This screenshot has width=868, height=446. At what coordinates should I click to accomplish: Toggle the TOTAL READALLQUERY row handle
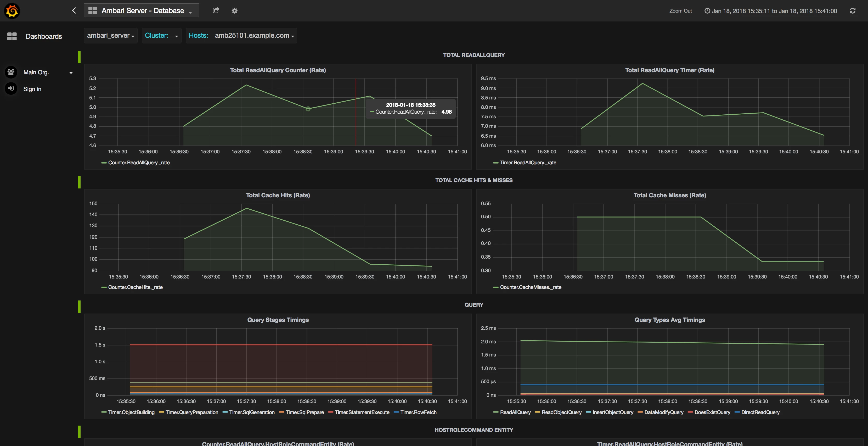[79, 57]
